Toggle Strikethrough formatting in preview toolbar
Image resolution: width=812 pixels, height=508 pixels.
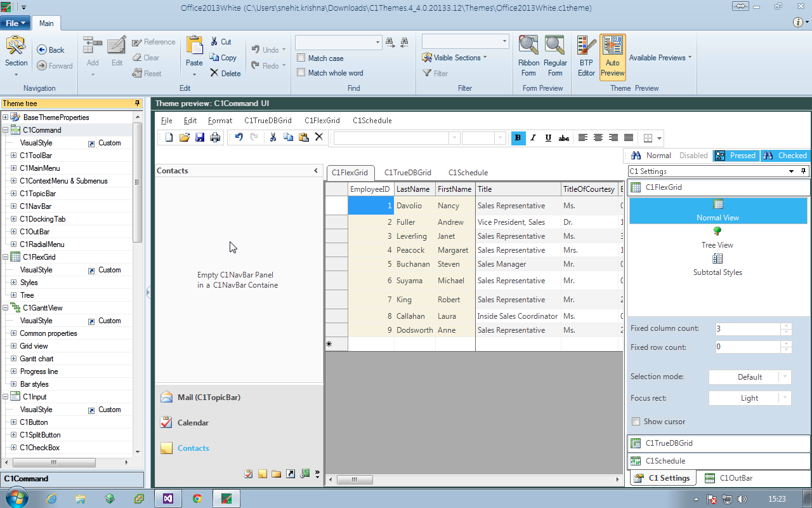coord(564,138)
